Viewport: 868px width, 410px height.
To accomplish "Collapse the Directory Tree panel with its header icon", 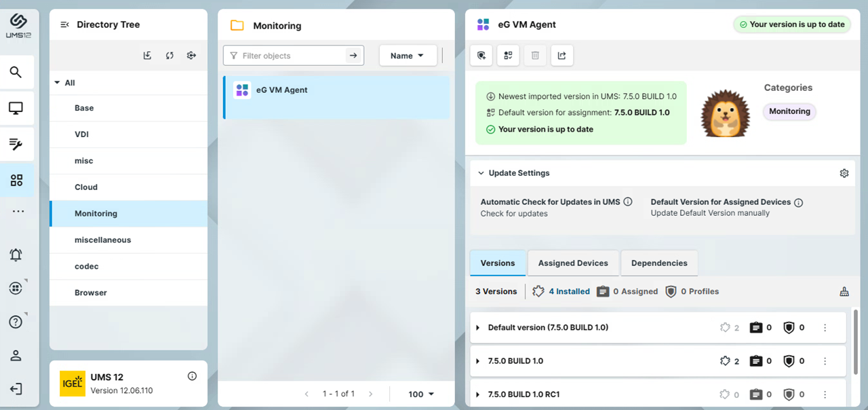I will (64, 24).
